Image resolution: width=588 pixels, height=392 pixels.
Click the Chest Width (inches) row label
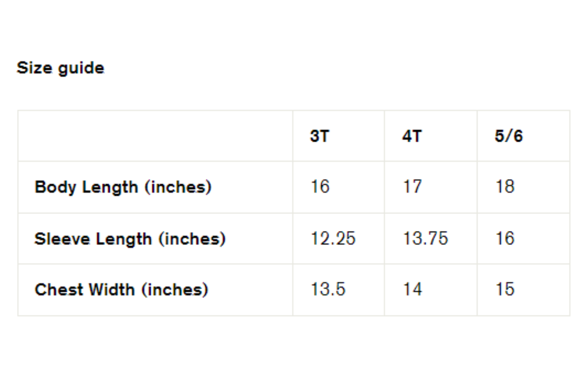pos(122,290)
